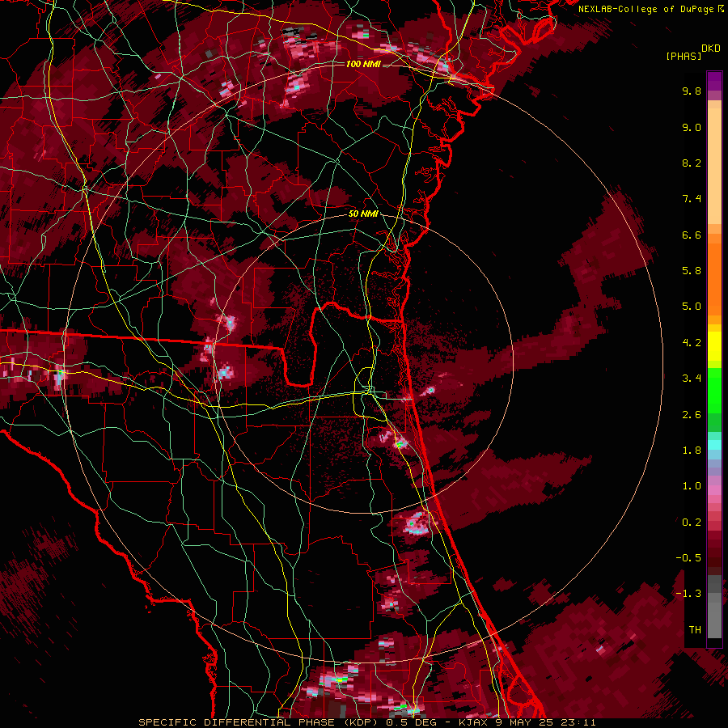Click the DKD unit label above legend
728x728 pixels.
click(711, 49)
